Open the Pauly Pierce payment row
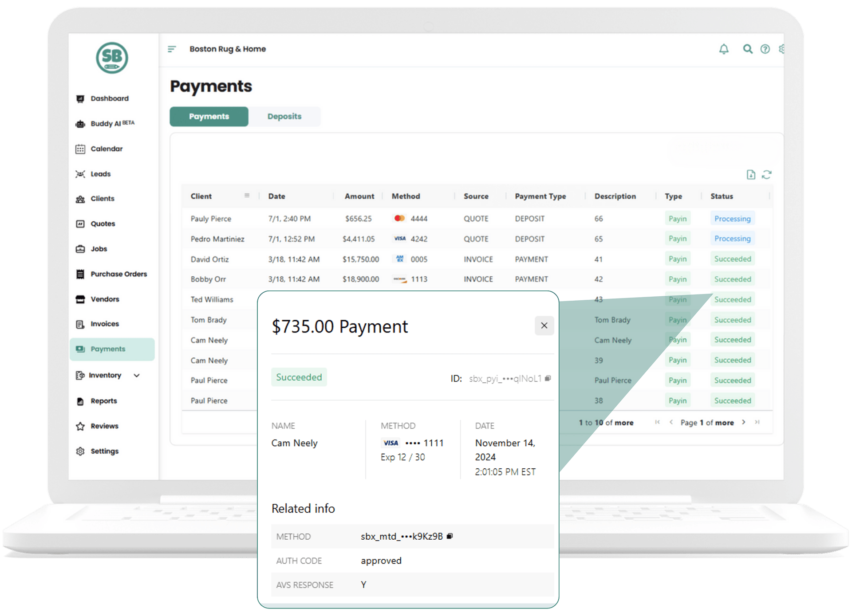Screen dimensions: 852x616 tap(211, 219)
